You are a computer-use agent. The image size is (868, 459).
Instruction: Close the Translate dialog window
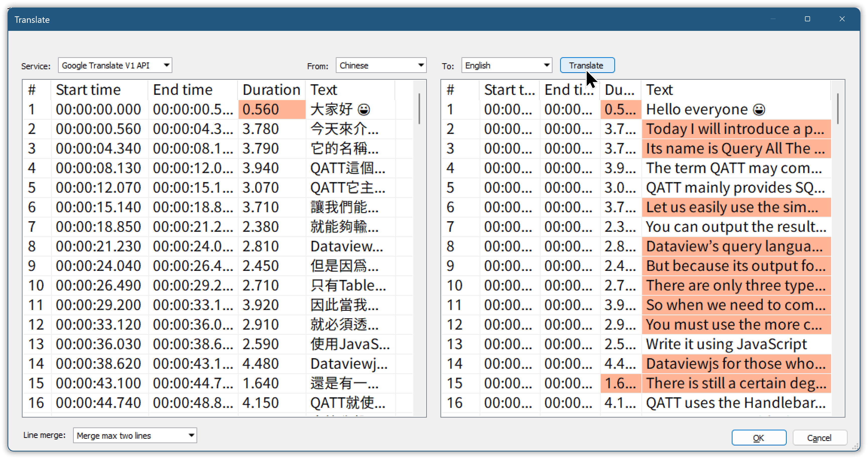coord(842,19)
